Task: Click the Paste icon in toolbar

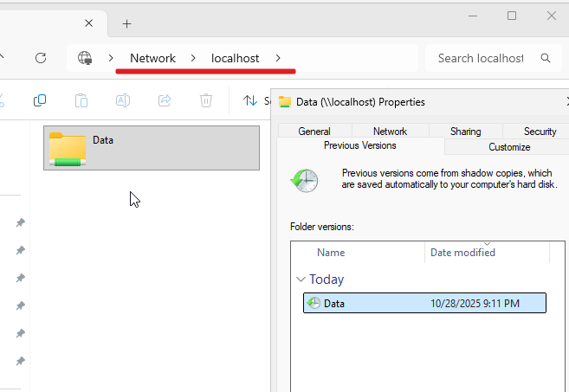Action: (x=81, y=100)
